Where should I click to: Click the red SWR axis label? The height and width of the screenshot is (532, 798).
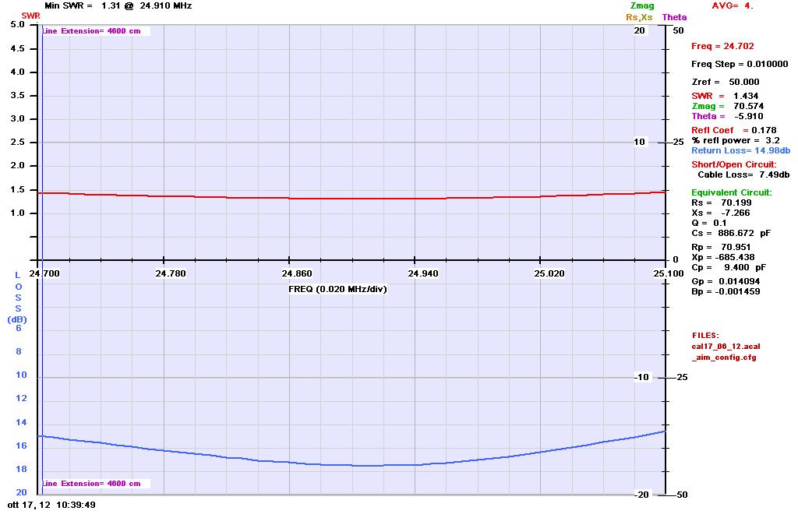(30, 16)
